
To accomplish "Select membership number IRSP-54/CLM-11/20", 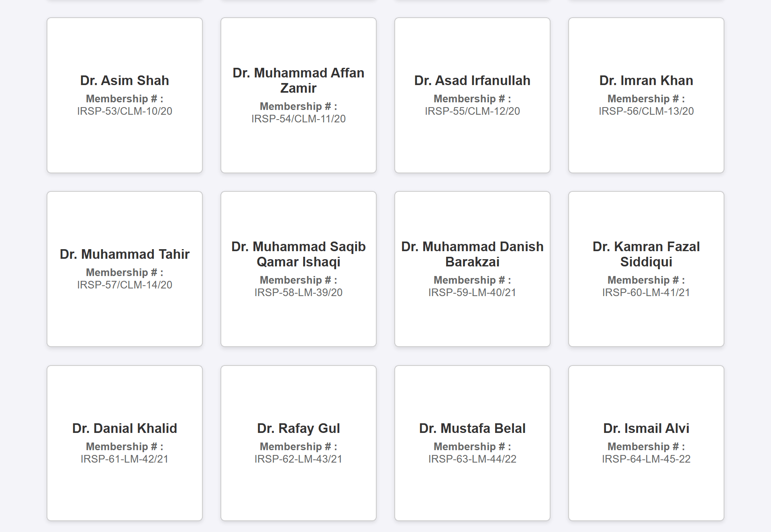I will pos(298,119).
